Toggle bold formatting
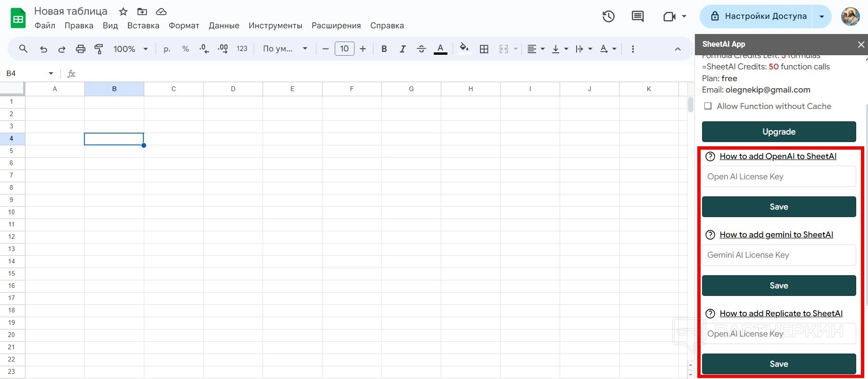This screenshot has height=379, width=868. (384, 49)
